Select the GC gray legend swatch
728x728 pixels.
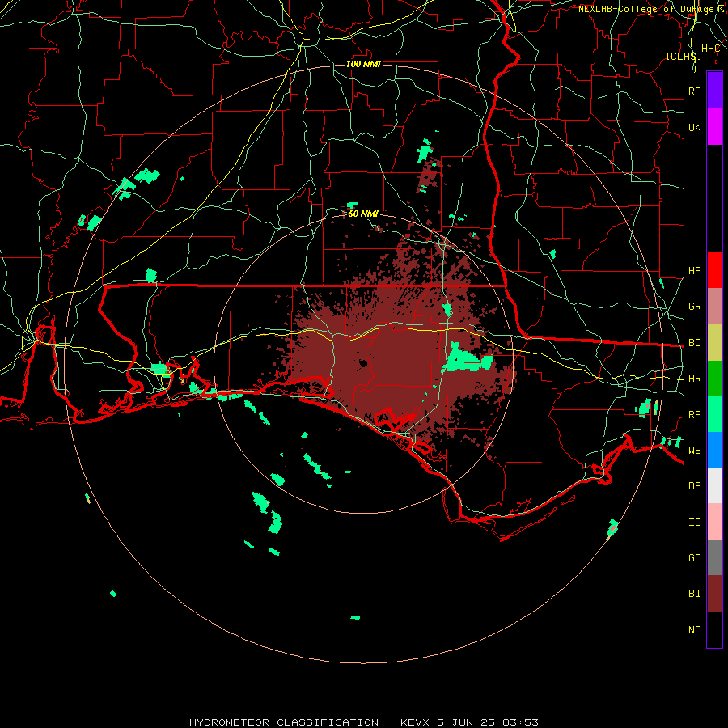tap(714, 557)
